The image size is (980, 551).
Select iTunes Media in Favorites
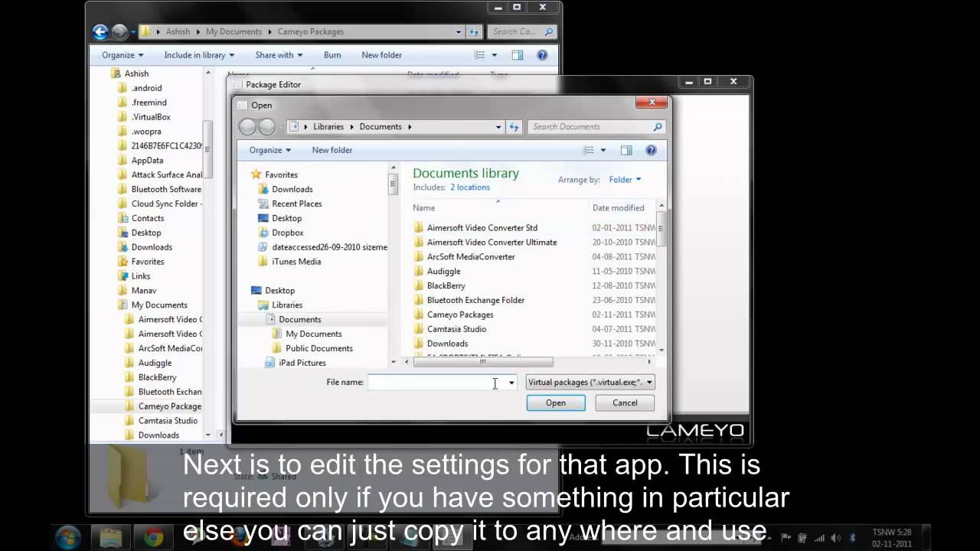point(296,262)
